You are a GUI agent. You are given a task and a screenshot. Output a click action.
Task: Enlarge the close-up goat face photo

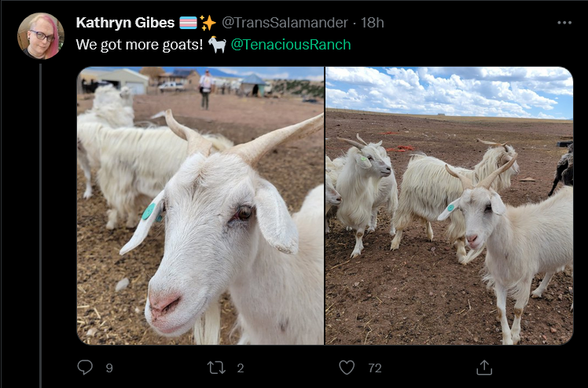pos(200,206)
